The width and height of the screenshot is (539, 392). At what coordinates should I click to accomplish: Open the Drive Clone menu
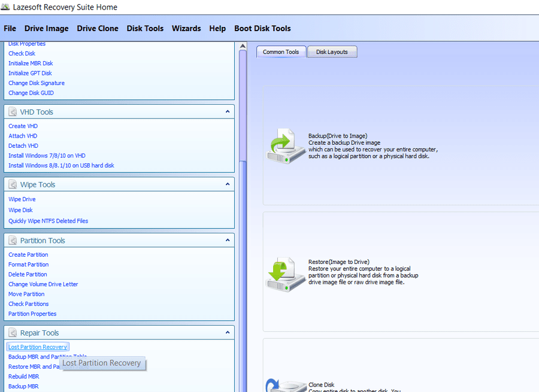pos(98,29)
